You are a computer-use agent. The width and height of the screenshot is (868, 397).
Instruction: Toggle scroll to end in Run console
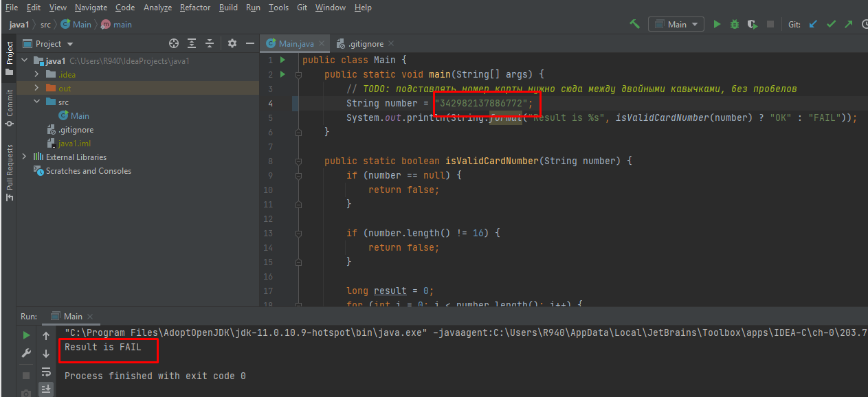pos(46,389)
